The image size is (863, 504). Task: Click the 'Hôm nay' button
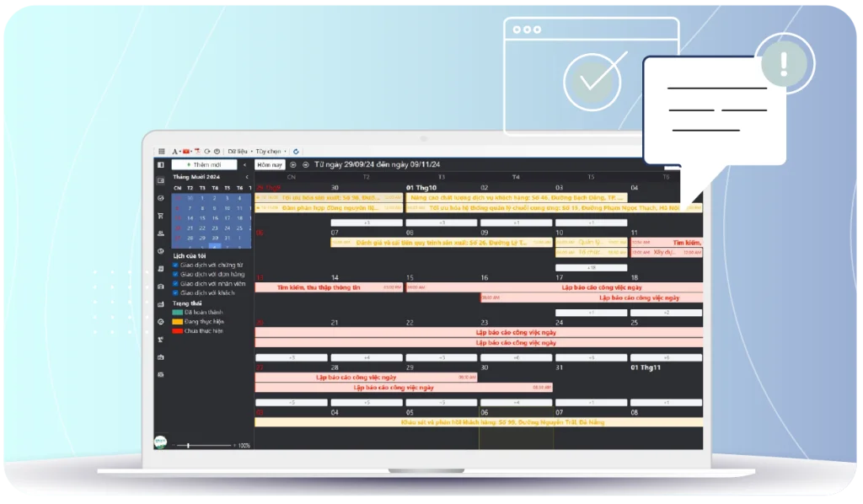click(271, 165)
